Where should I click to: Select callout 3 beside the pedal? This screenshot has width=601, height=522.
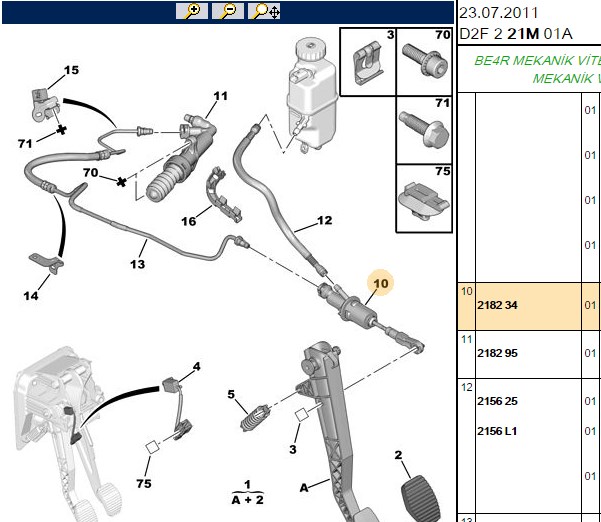[293, 449]
